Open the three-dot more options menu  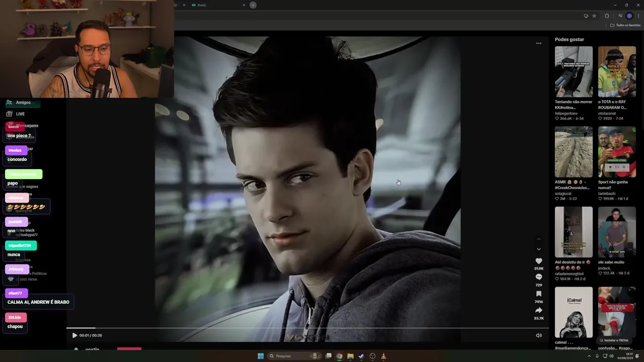coord(538,43)
